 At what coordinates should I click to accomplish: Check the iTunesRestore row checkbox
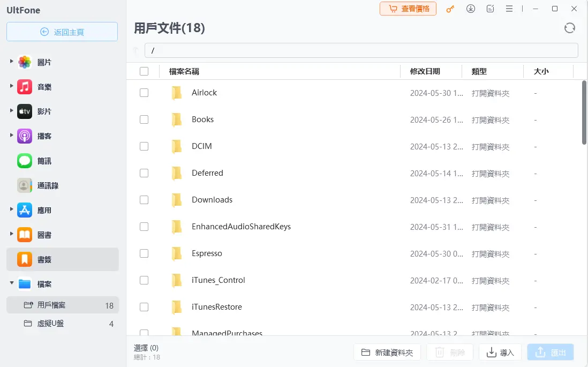click(x=144, y=307)
